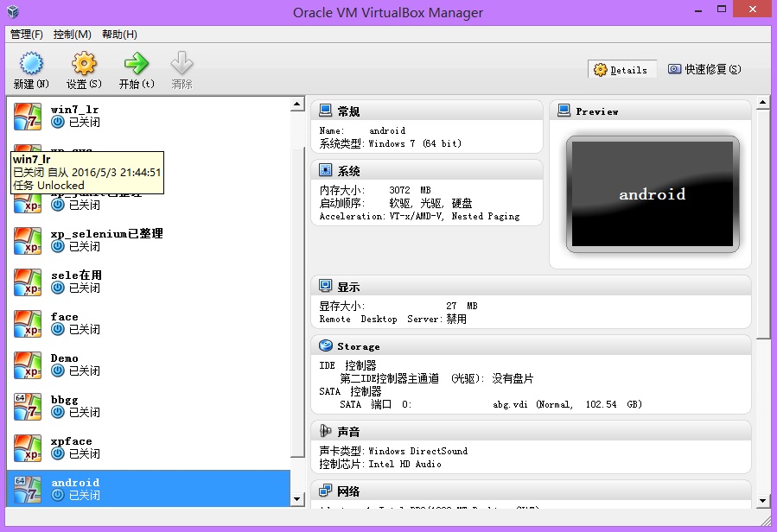Image resolution: width=777 pixels, height=532 pixels.
Task: Switch to the Details view
Action: pyautogui.click(x=622, y=70)
